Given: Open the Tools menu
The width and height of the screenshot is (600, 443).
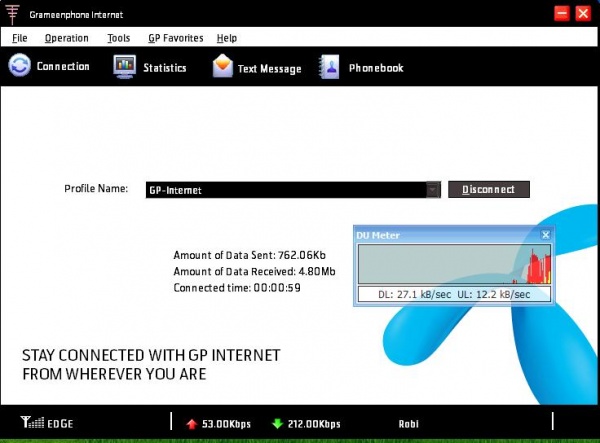Looking at the screenshot, I should (x=119, y=38).
